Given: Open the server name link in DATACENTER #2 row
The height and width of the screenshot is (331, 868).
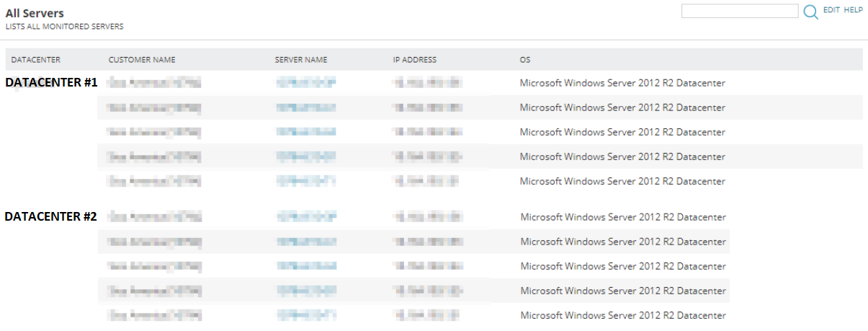Looking at the screenshot, I should click(x=306, y=217).
